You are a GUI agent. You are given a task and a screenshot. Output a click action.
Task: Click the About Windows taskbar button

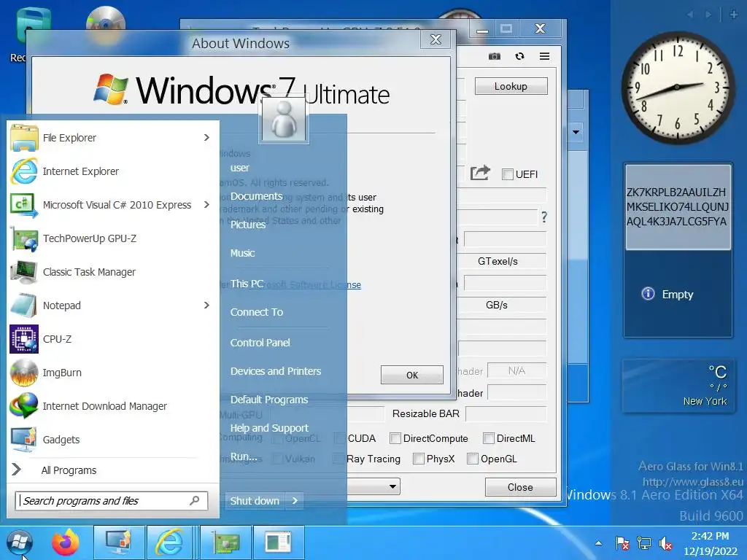279,542
